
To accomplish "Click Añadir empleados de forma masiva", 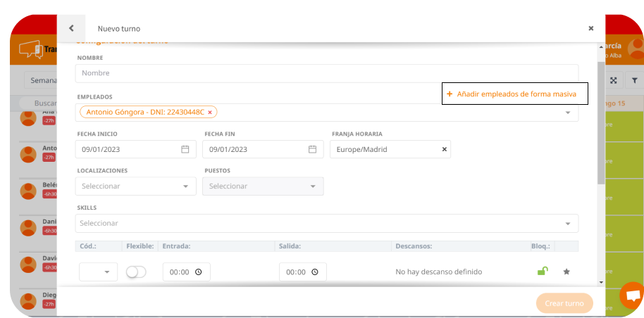I will (x=514, y=94).
